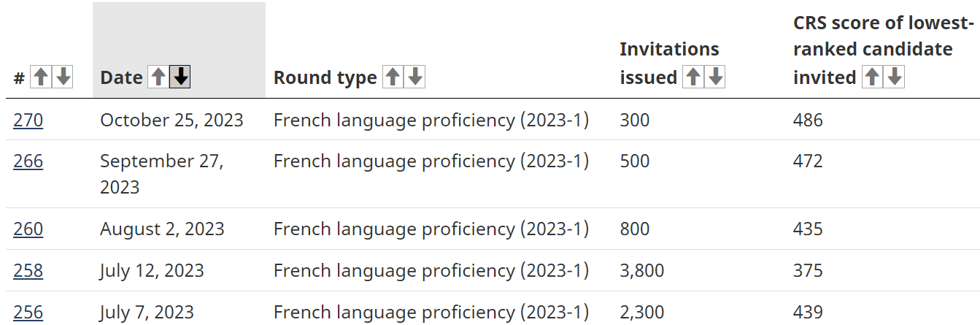The width and height of the screenshot is (980, 325).
Task: Sort Invitations issued descending
Action: pos(715,77)
